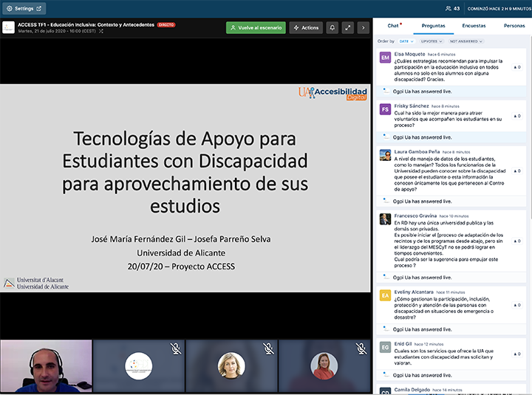Click the COMENZÓ HACE 2 H 9 MINUTOS timer
The image size is (532, 395).
click(x=499, y=8)
